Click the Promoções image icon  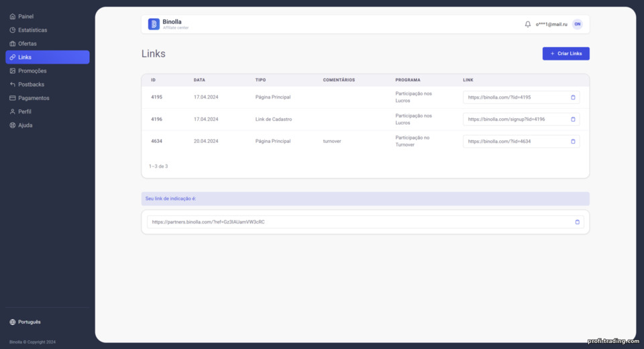tap(12, 70)
